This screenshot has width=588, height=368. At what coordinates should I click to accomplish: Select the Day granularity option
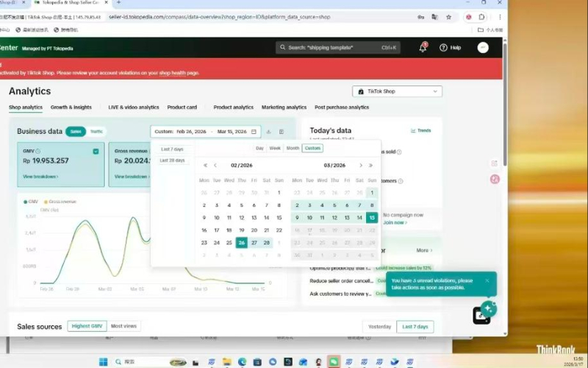tap(259, 149)
